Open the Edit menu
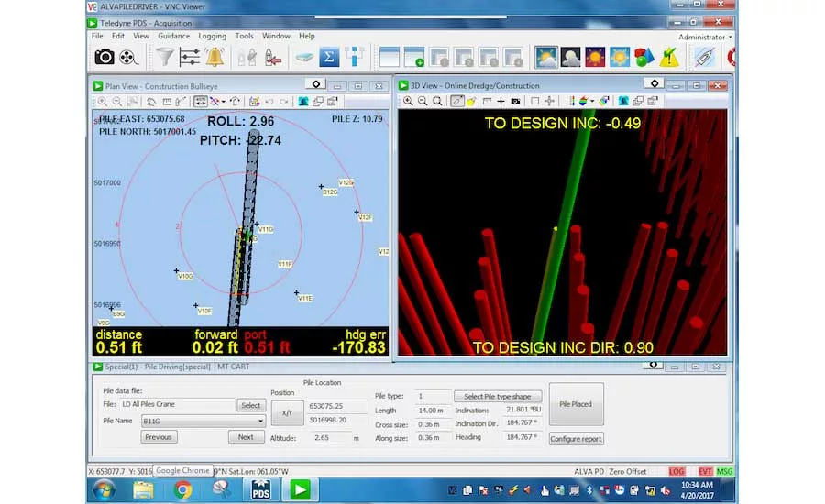The image size is (825, 504). pos(118,36)
